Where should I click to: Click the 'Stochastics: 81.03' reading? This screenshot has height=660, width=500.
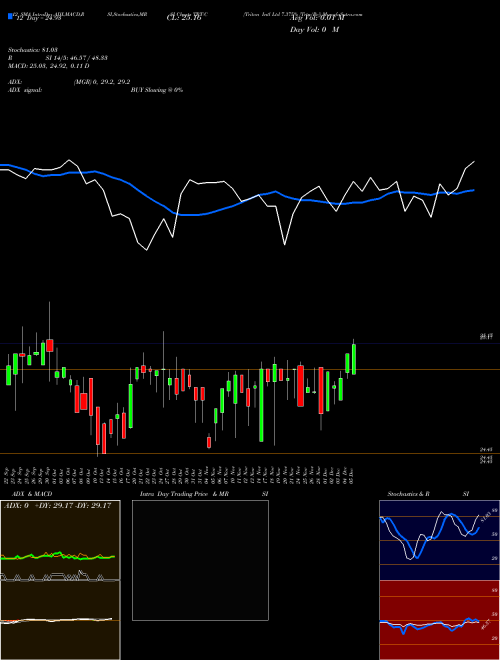click(x=33, y=50)
